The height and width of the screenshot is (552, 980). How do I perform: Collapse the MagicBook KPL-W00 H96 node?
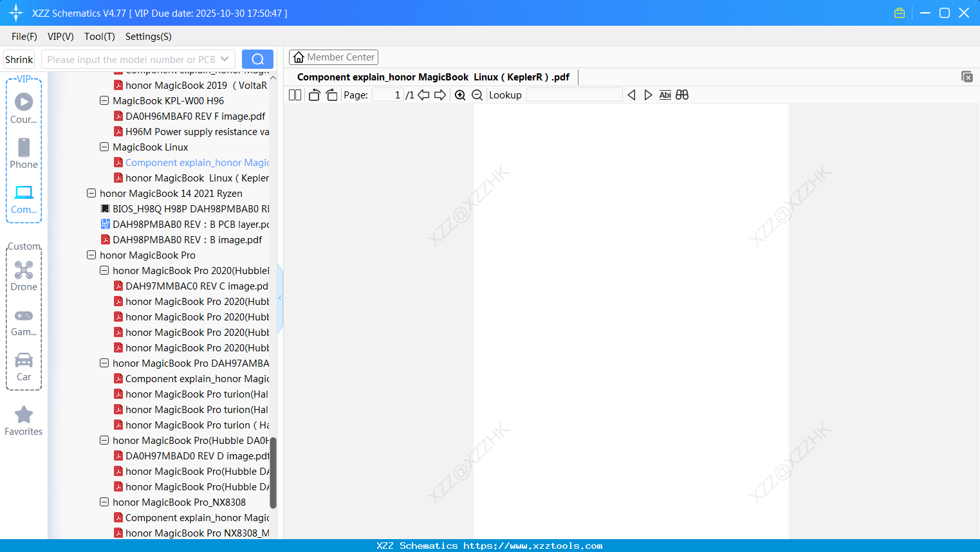[x=104, y=101]
